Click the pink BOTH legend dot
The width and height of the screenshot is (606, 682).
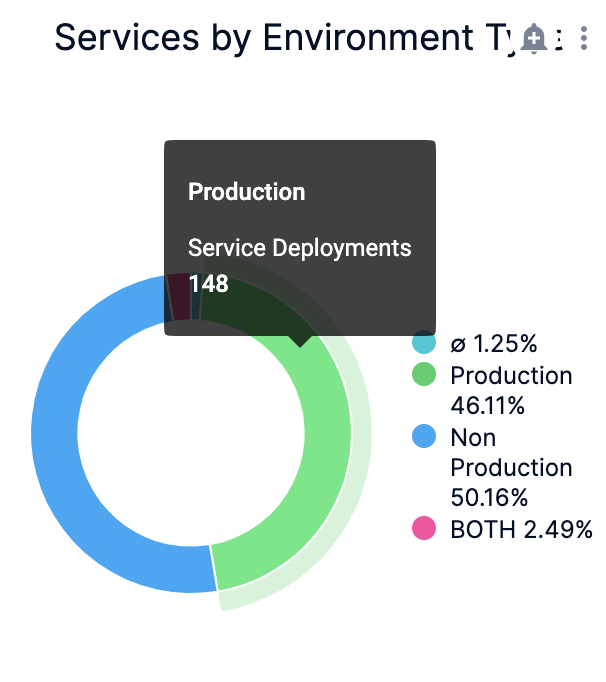point(424,528)
